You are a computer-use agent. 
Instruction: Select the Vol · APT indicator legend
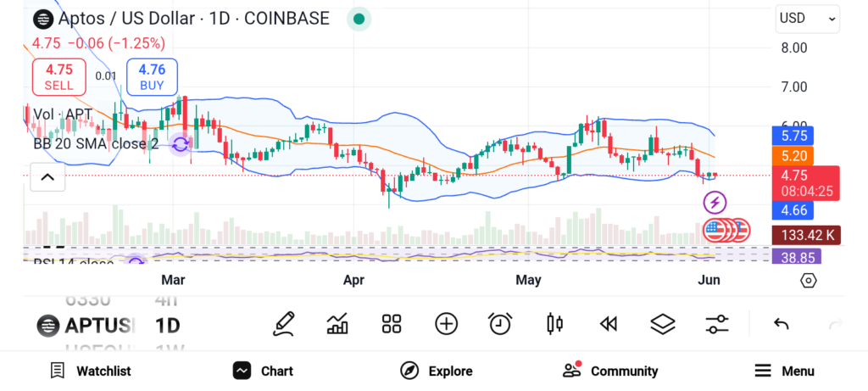tap(63, 115)
